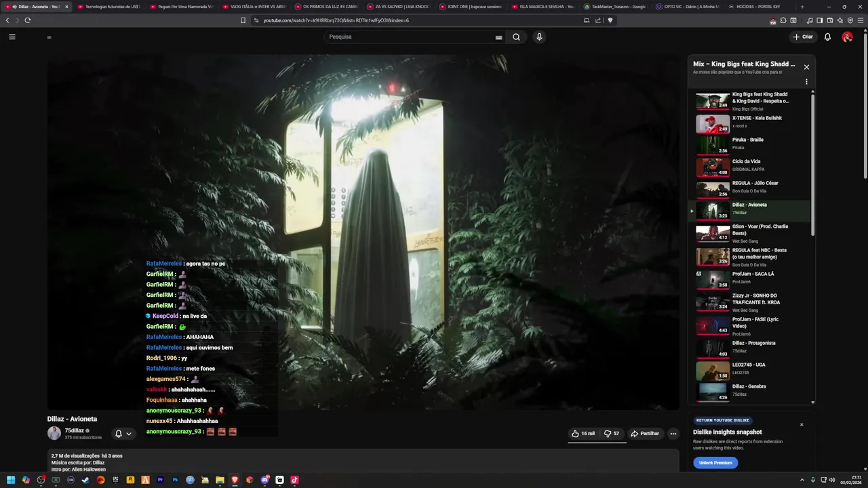Image resolution: width=868 pixels, height=488 pixels.
Task: Open the YouTube hamburger guide menu
Action: point(12,37)
